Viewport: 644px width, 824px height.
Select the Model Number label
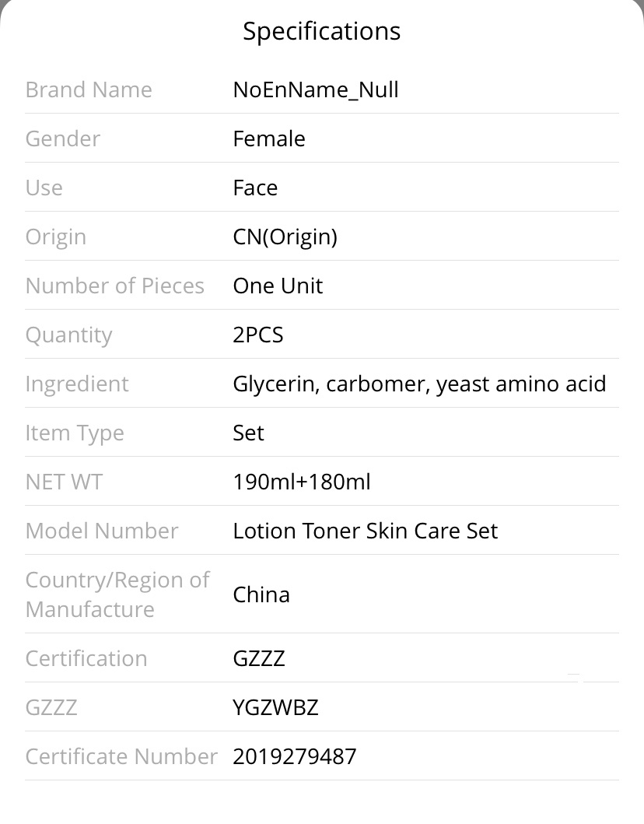coord(102,531)
